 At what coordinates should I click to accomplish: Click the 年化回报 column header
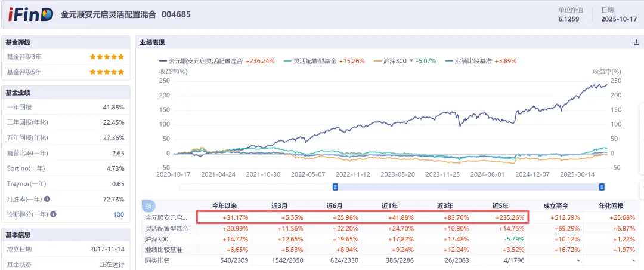coord(620,206)
